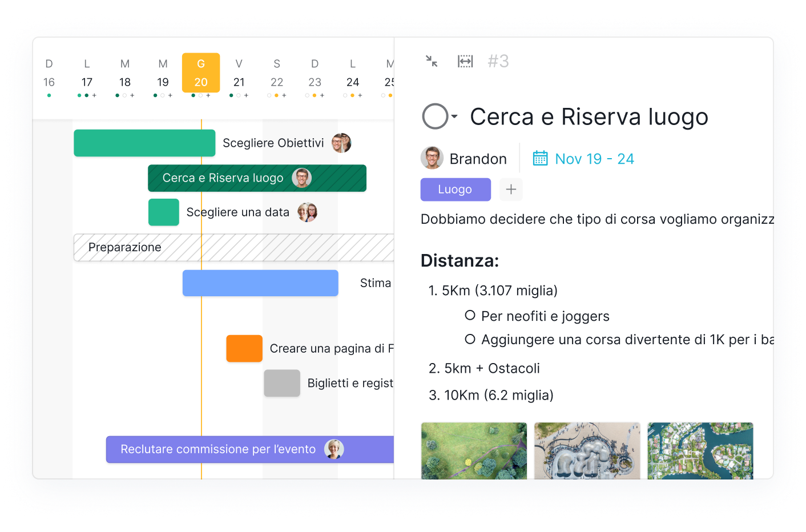The width and height of the screenshot is (806, 532).
Task: Select day L 24 in timeline header
Action: [x=353, y=73]
